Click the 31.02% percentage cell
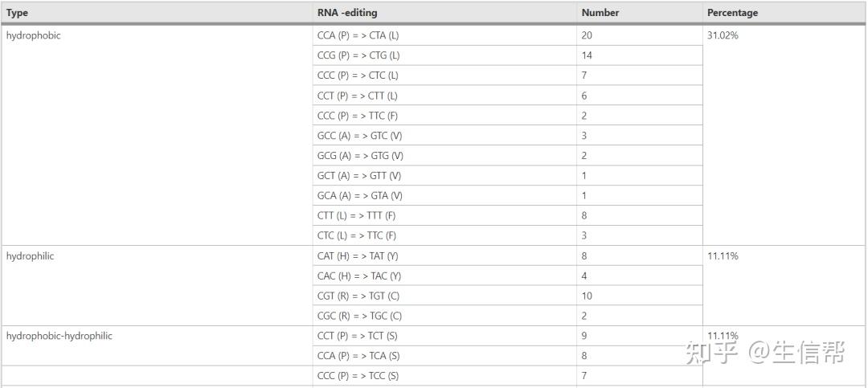868x388 pixels. click(723, 35)
